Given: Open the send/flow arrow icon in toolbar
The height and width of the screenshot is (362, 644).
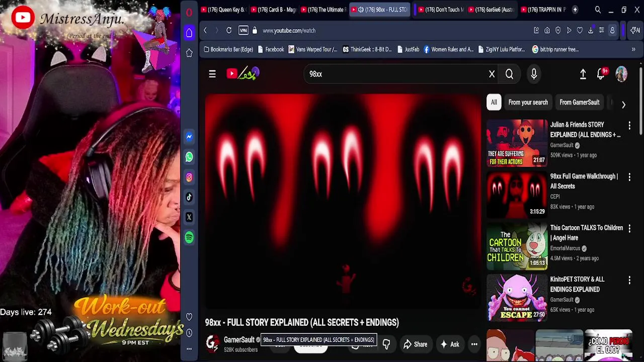Looking at the screenshot, I should click(x=569, y=31).
